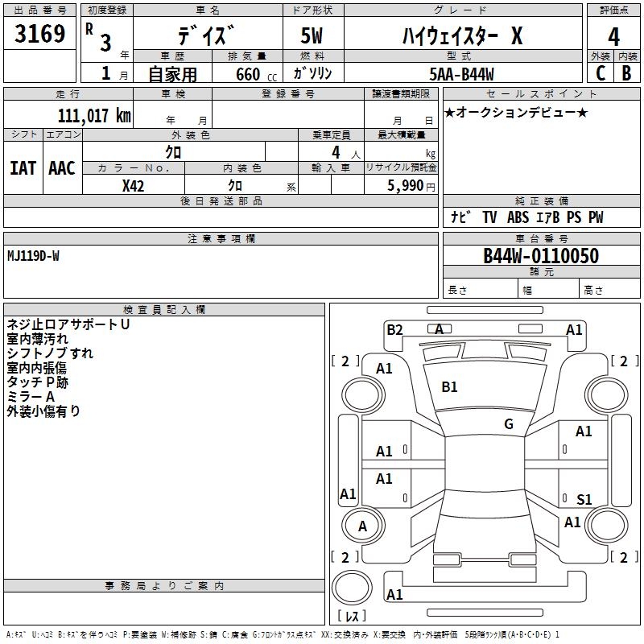Image resolution: width=644 pixels, height=644 pixels.
Task: Click the B1 mark on the hood
Action: click(449, 387)
